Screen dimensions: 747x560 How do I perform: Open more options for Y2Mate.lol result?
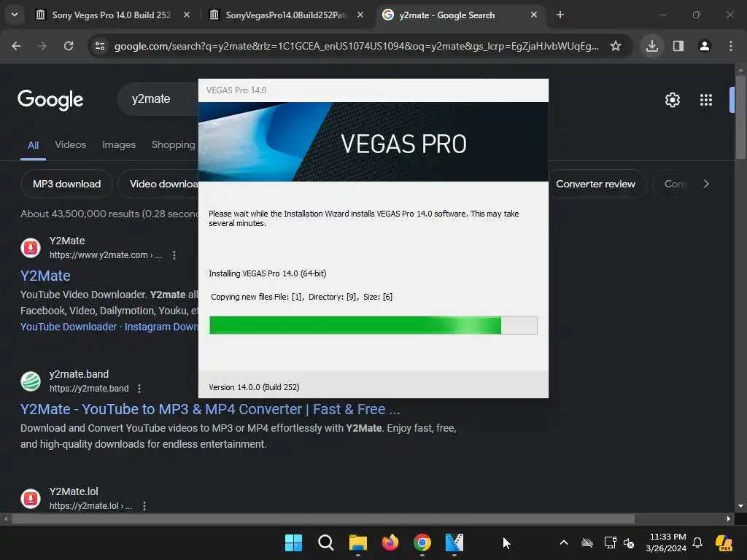(144, 506)
